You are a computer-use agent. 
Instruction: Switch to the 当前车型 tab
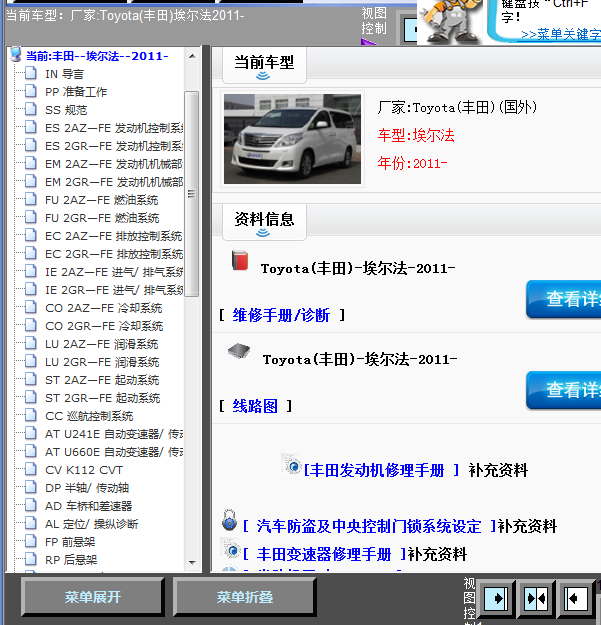264,65
